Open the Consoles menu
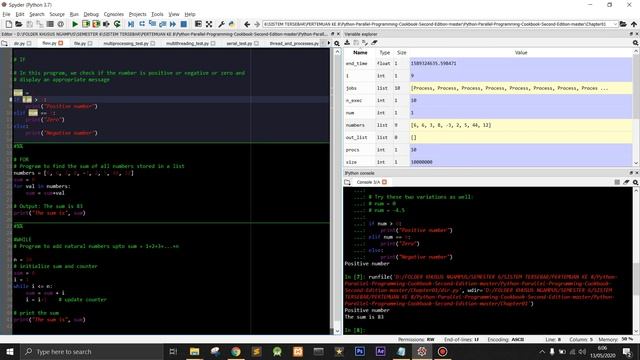Image resolution: width=640 pixels, height=360 pixels. [x=113, y=14]
